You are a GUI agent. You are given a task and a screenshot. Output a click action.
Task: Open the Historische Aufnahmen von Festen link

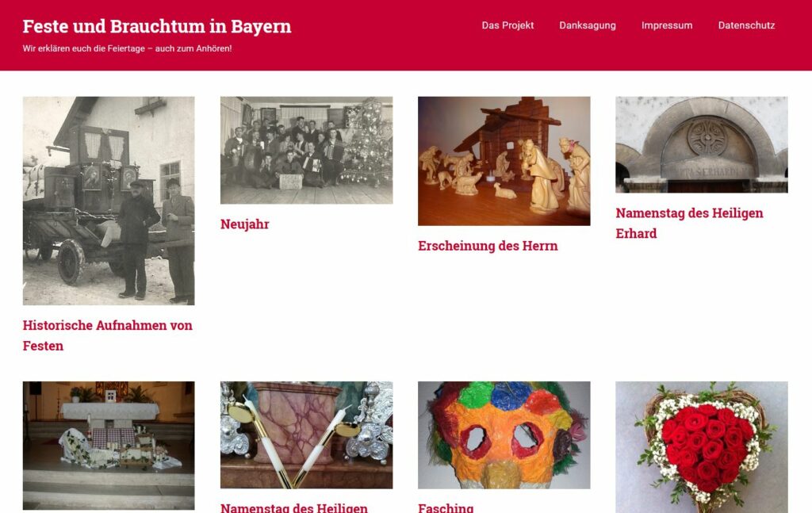pyautogui.click(x=108, y=335)
